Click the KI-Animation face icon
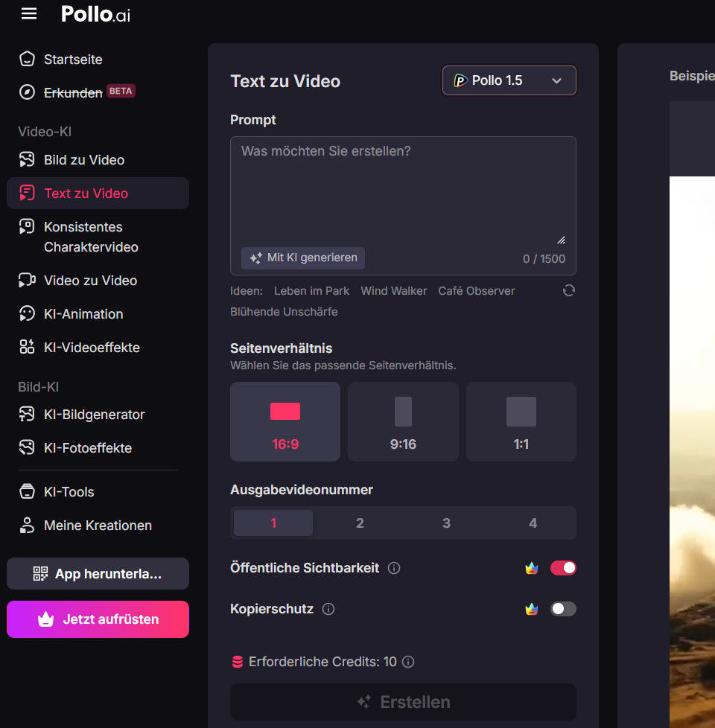 27,314
